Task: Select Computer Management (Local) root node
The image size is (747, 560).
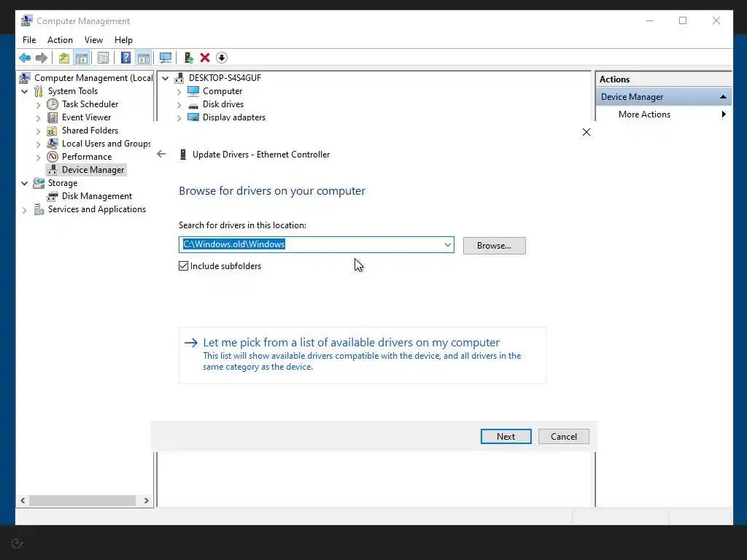Action: click(93, 77)
